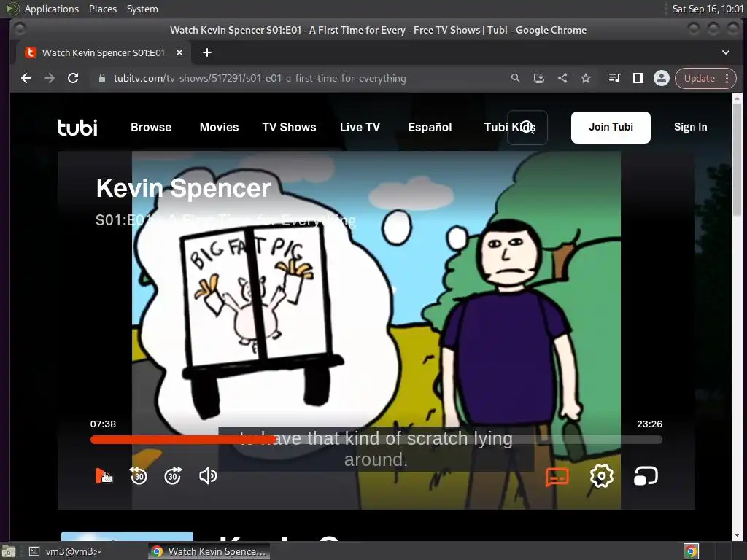This screenshot has width=747, height=560.
Task: Open the Movies section
Action: tap(219, 127)
